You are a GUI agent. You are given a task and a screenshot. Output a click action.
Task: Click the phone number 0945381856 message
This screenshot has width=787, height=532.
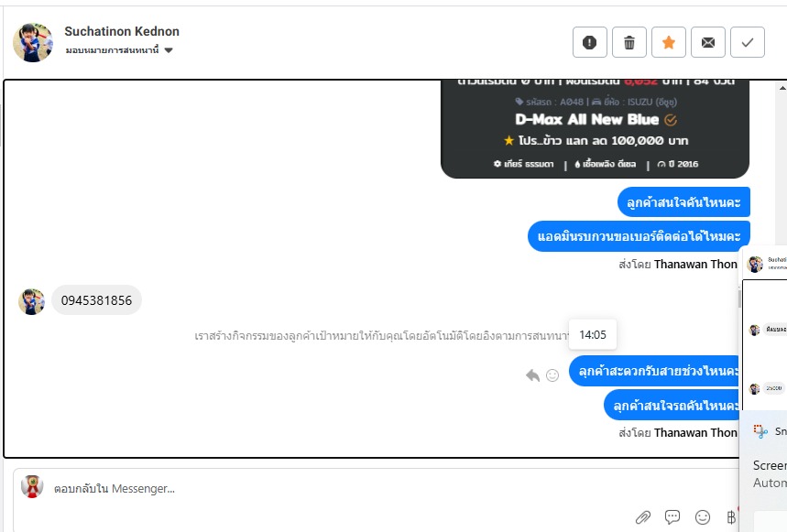click(x=96, y=300)
